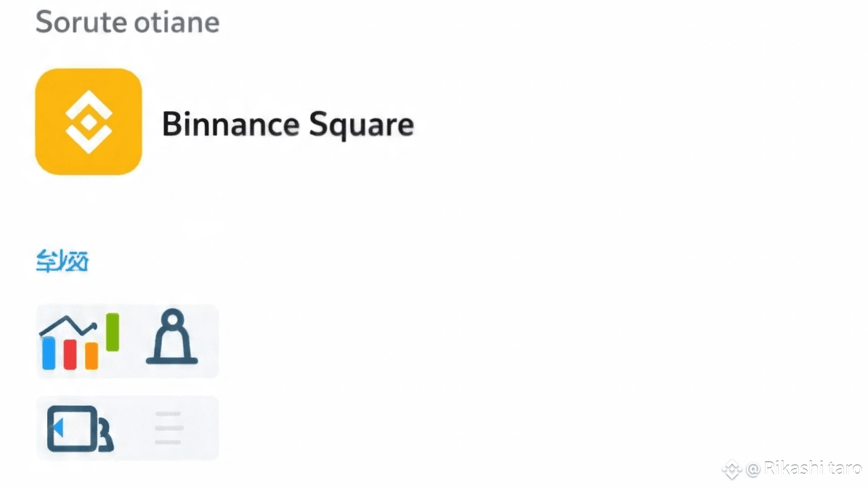Click the "3" shape beside the tablet icon
This screenshot has height=488, width=868.
pos(106,436)
